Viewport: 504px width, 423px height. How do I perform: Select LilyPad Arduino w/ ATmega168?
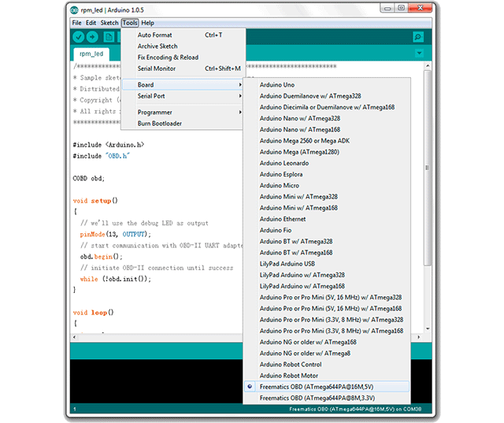[327, 287]
